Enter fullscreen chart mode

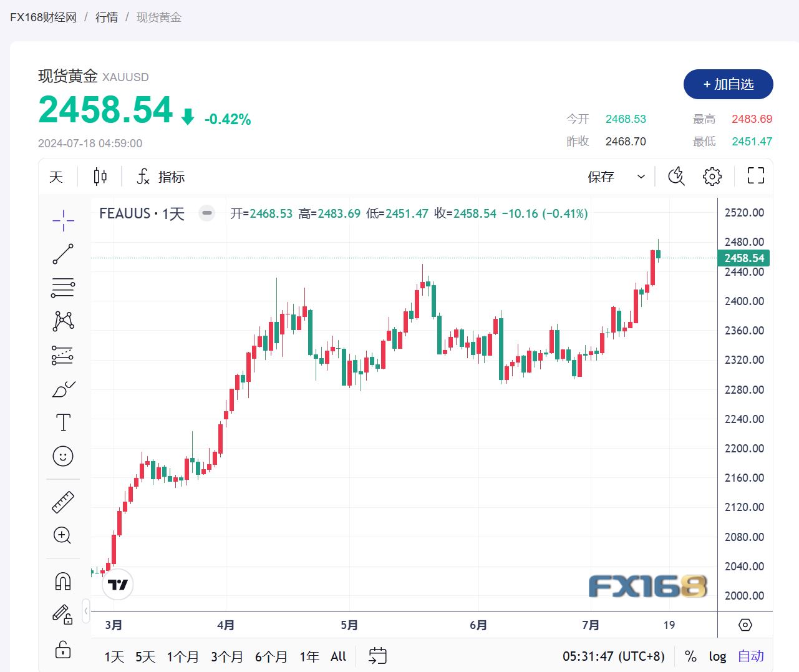click(755, 176)
